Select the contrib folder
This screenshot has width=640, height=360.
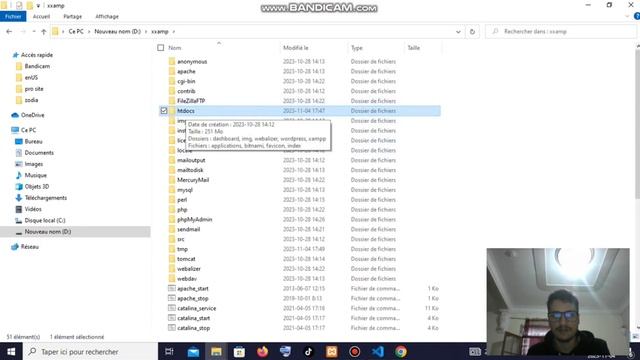point(186,91)
